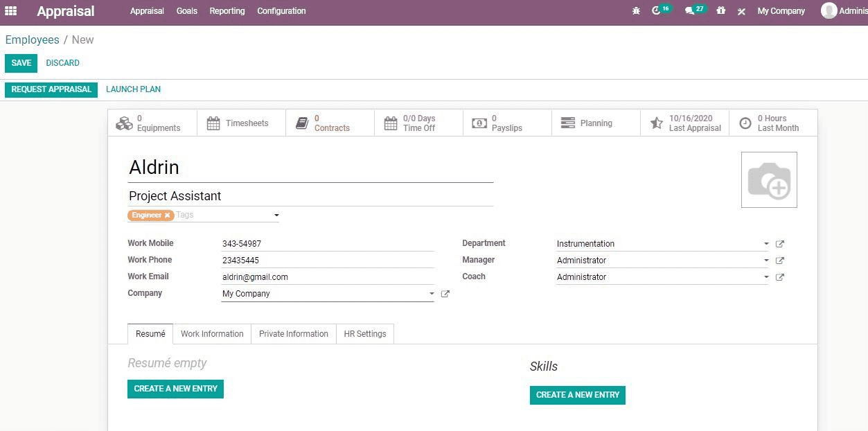Open the Configuration menu

click(281, 11)
